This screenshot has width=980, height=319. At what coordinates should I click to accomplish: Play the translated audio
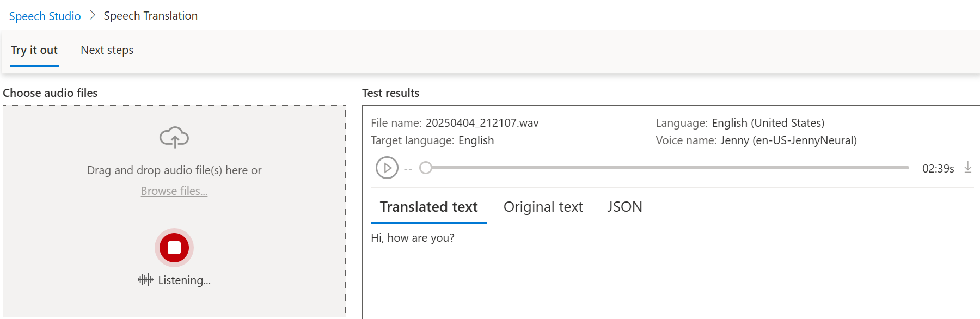click(x=387, y=168)
